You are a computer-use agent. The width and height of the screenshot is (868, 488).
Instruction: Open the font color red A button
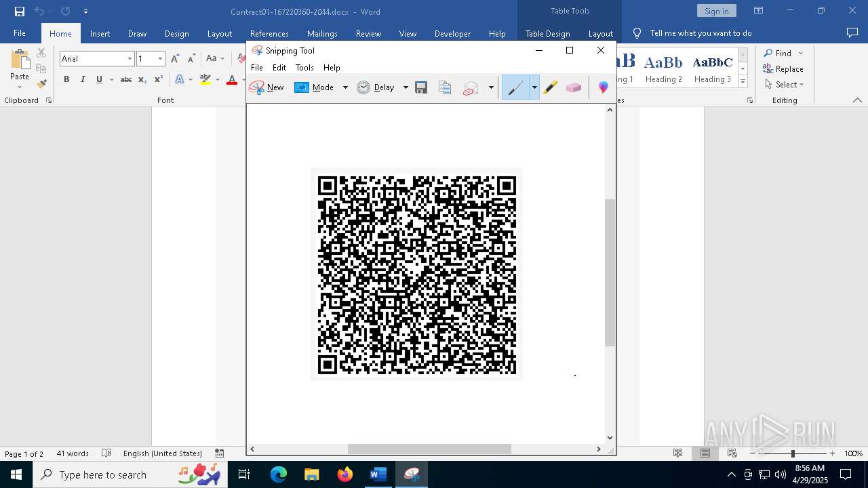coord(232,79)
